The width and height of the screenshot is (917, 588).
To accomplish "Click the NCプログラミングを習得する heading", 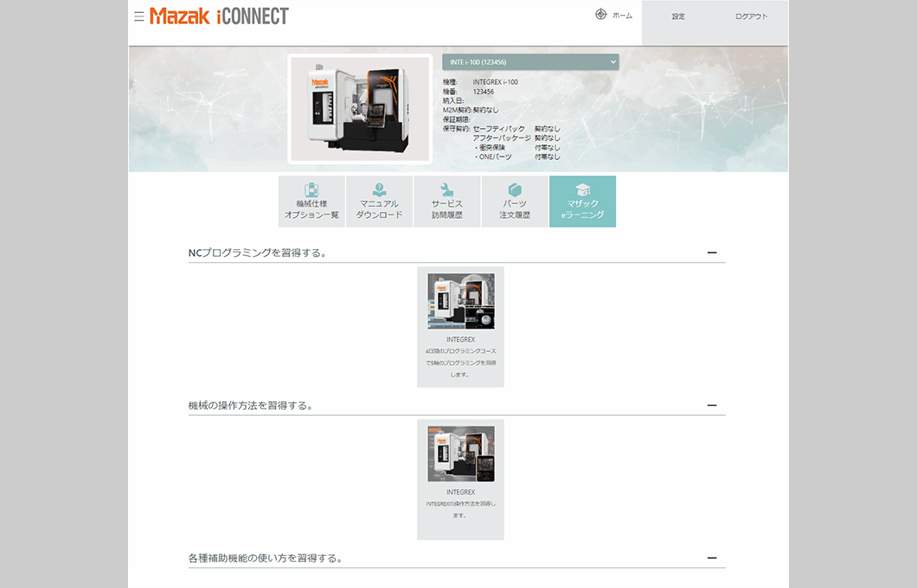I will [x=257, y=252].
